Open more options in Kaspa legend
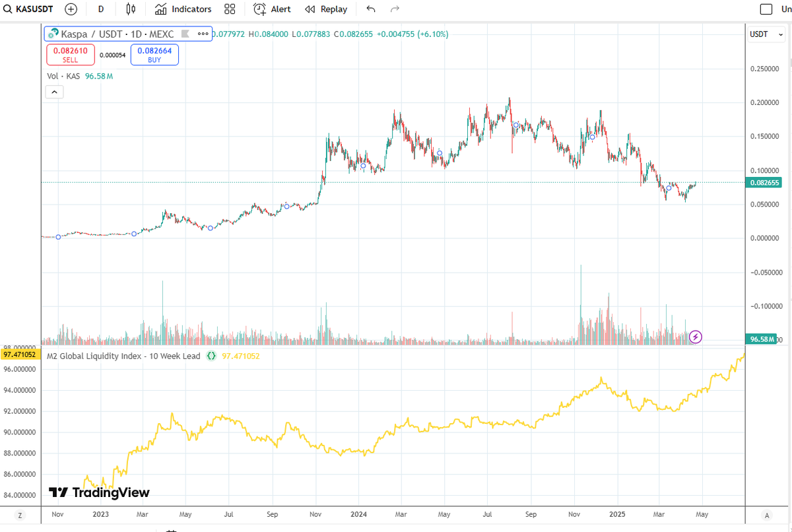Screen dimensions: 792x532 click(x=203, y=34)
